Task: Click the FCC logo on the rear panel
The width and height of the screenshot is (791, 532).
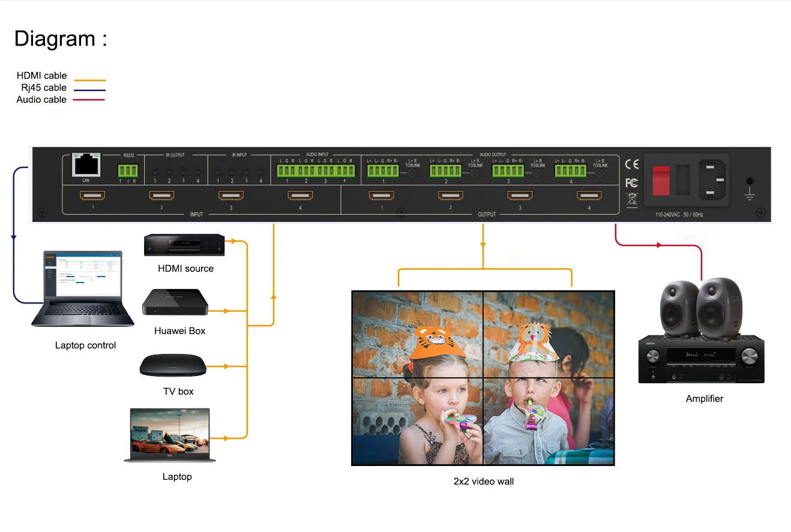Action: (631, 183)
